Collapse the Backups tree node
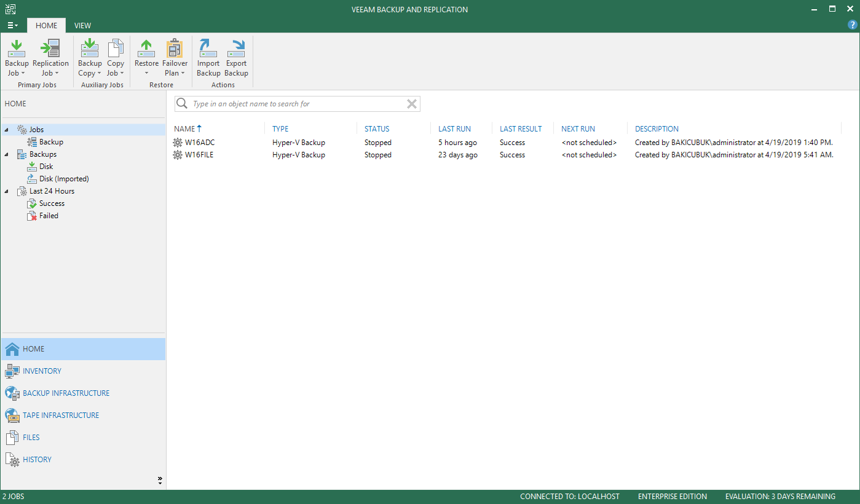 (6, 154)
